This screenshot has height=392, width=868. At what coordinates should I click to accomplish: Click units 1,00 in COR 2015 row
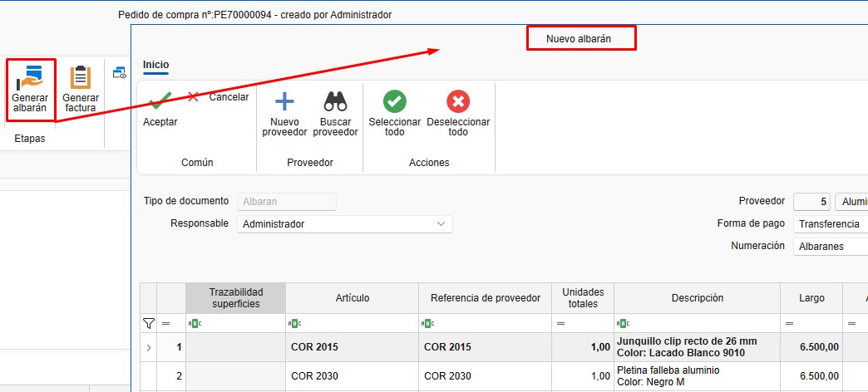pyautogui.click(x=583, y=347)
